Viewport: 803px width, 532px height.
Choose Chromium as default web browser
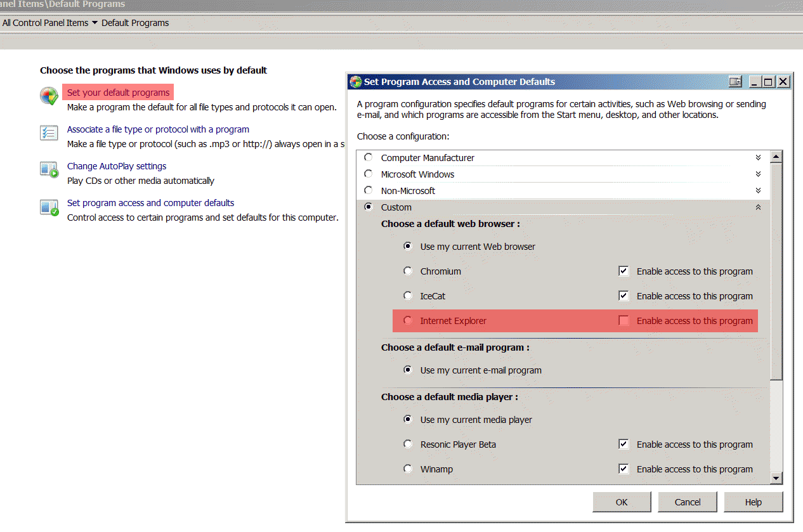(408, 271)
